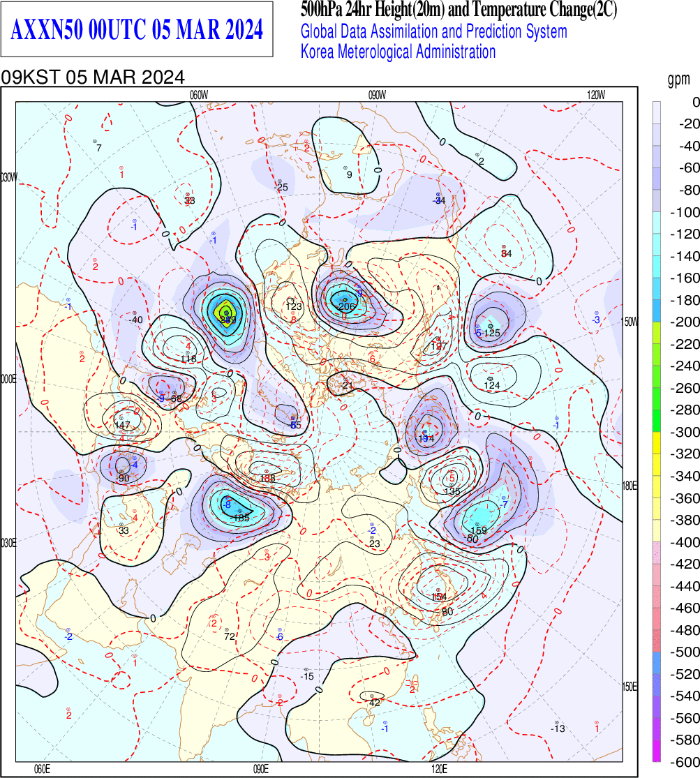Viewport: 700px width, 778px height.
Task: Click the -206 height change value on the map
Action: [345, 306]
